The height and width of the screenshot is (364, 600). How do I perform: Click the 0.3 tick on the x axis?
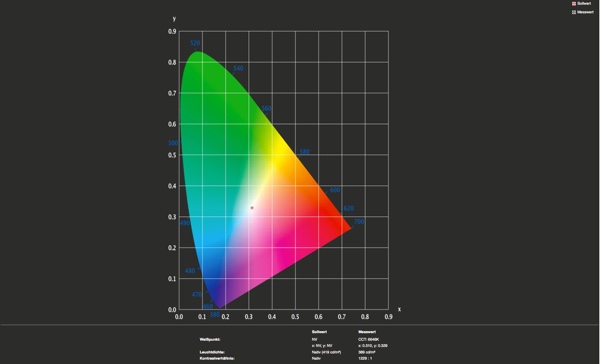click(249, 317)
